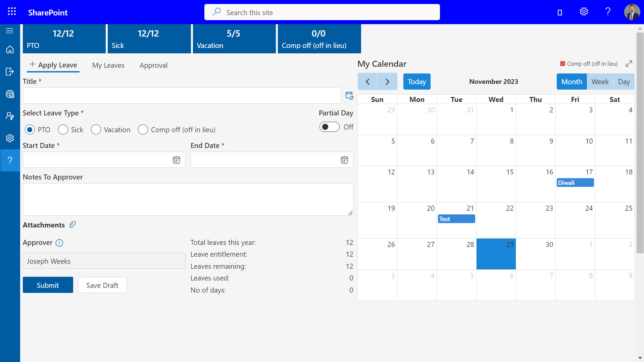Open Settings via the sidebar gear icon
Screen dimensions: 644x362
click(10, 138)
